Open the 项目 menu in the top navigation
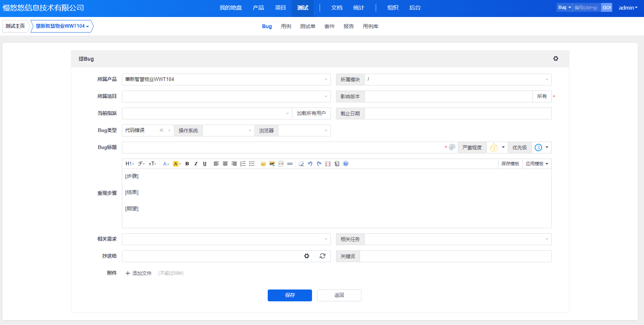This screenshot has width=644, height=325. [280, 8]
